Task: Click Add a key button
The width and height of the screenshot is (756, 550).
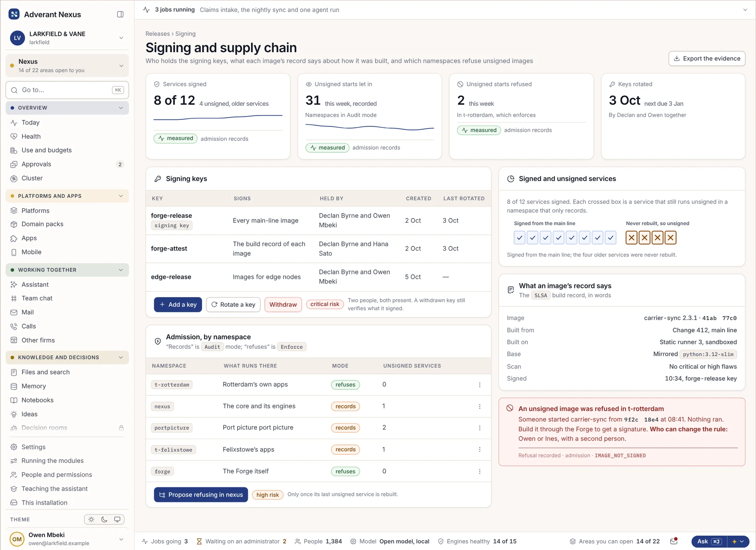Action: [x=178, y=305]
